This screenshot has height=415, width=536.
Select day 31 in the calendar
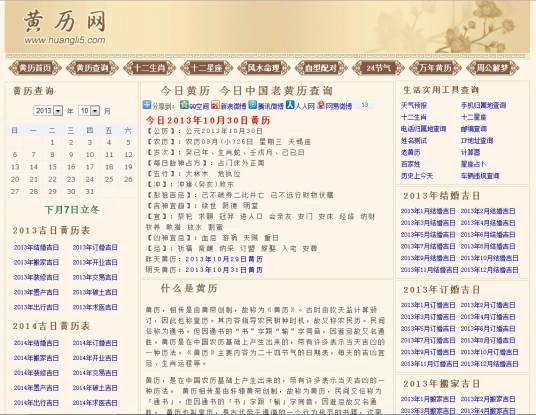point(90,191)
